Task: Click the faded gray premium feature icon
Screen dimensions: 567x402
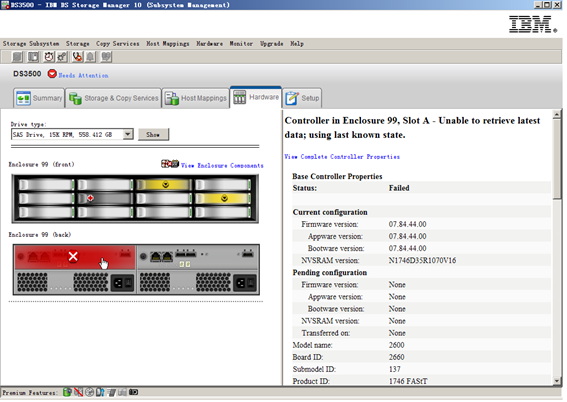Action: pos(122,392)
